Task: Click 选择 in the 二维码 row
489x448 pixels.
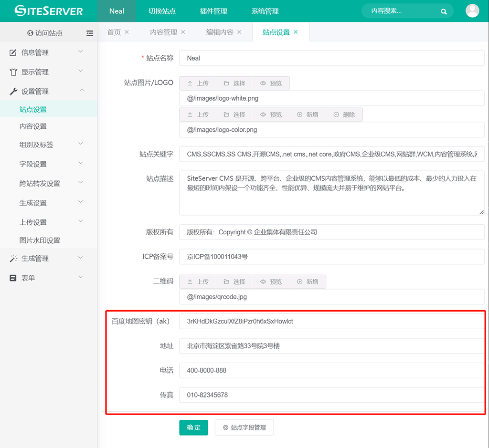Action: pos(234,281)
